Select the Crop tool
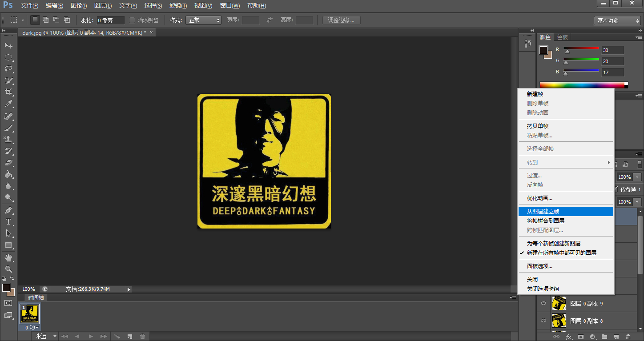The width and height of the screenshot is (644, 341). click(x=8, y=92)
